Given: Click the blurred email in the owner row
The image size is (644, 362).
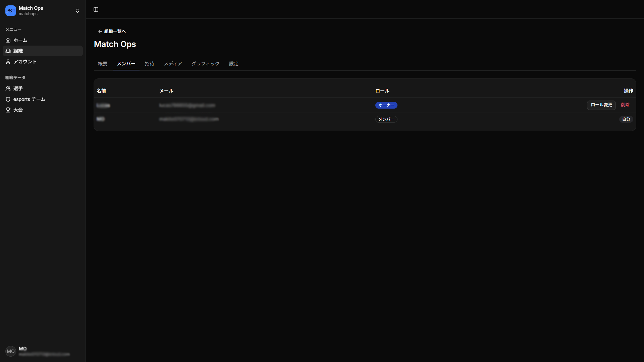Looking at the screenshot, I should (187, 105).
